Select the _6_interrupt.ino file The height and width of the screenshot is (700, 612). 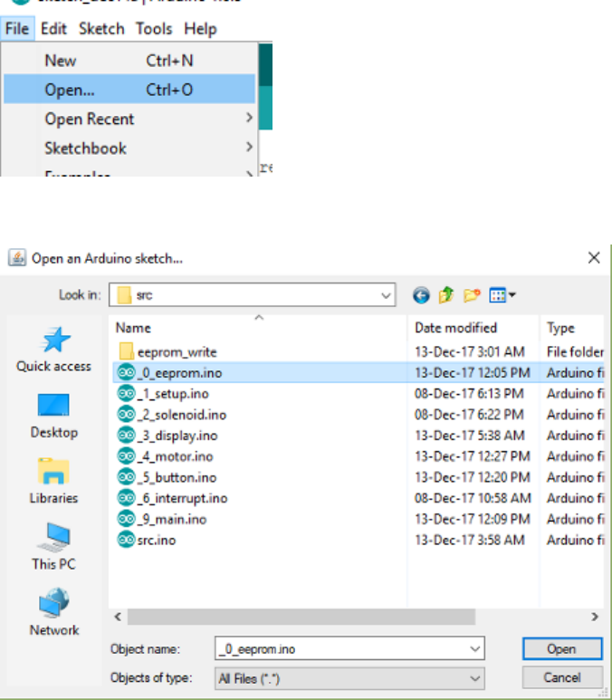[x=172, y=498]
